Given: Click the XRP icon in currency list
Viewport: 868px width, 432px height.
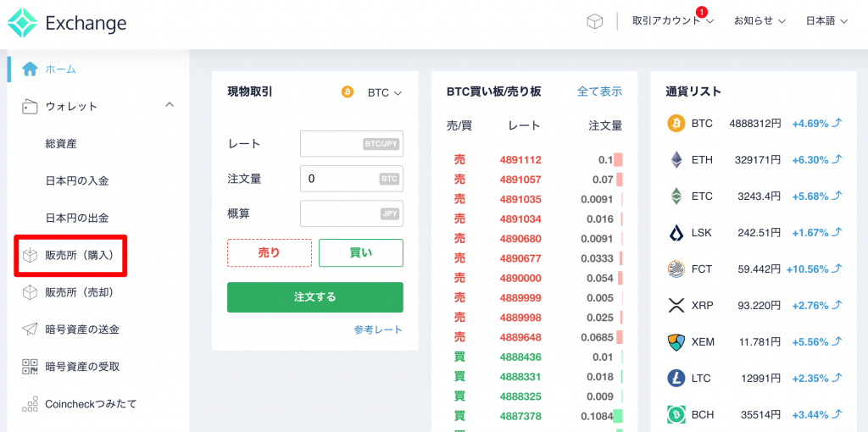Looking at the screenshot, I should [676, 305].
